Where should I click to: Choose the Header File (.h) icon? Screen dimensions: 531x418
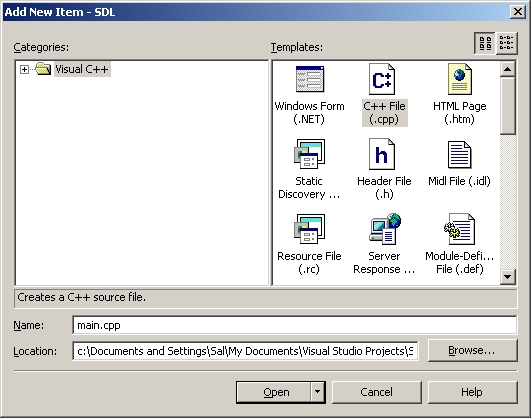(382, 154)
